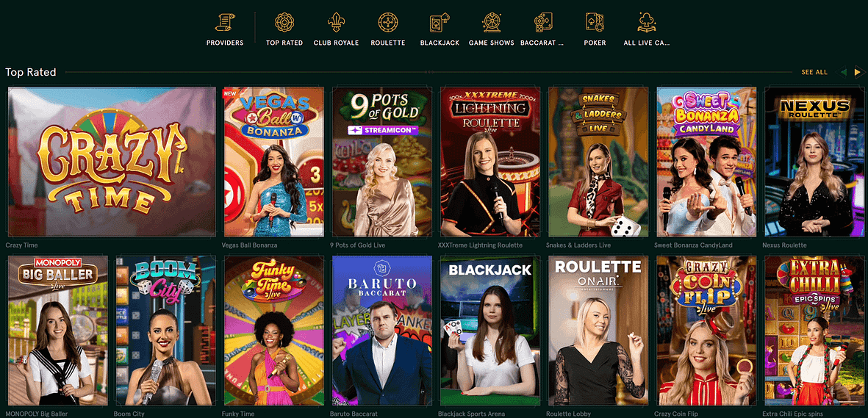Launch the Funky Time game tile
This screenshot has width=868, height=418.
click(273, 331)
